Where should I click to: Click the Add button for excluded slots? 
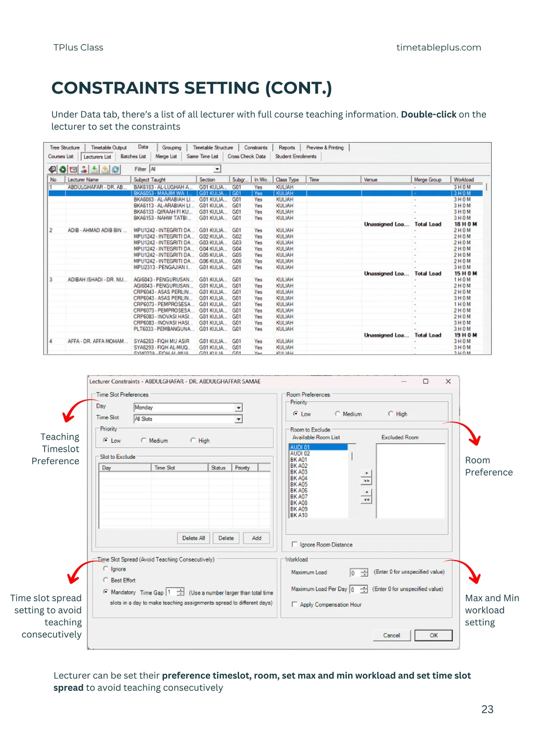point(257,538)
